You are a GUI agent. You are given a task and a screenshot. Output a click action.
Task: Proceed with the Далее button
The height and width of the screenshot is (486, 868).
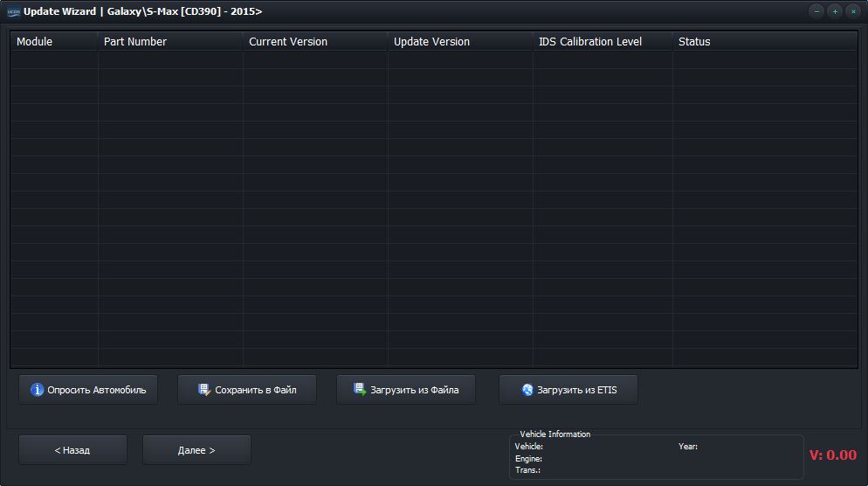click(196, 450)
